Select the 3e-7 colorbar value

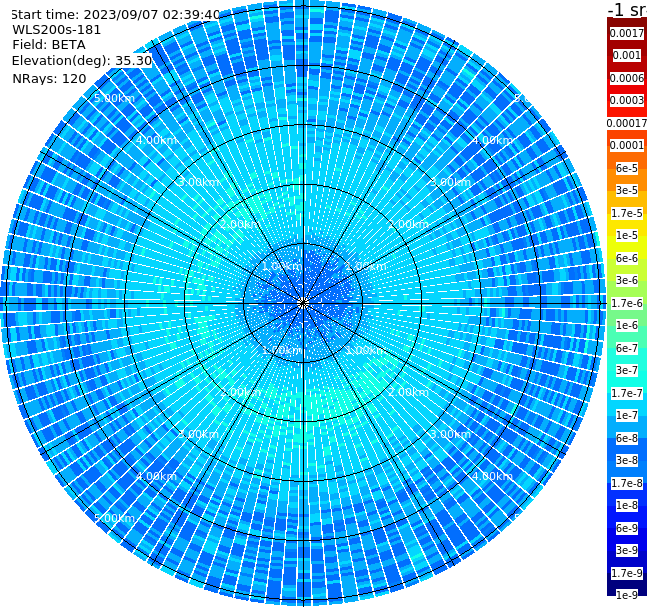click(627, 370)
